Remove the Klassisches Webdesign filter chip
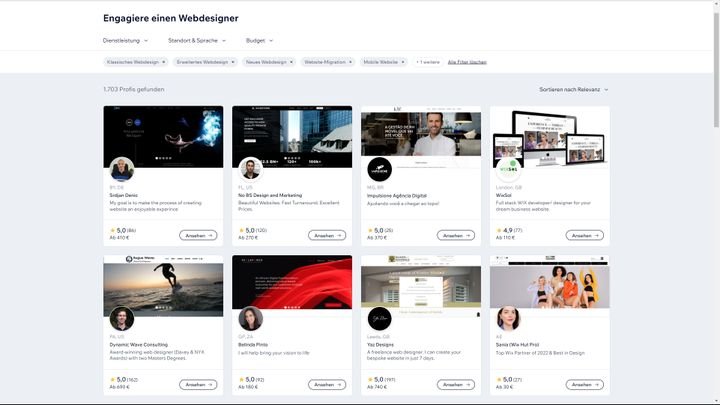The image size is (720, 405). [x=163, y=62]
